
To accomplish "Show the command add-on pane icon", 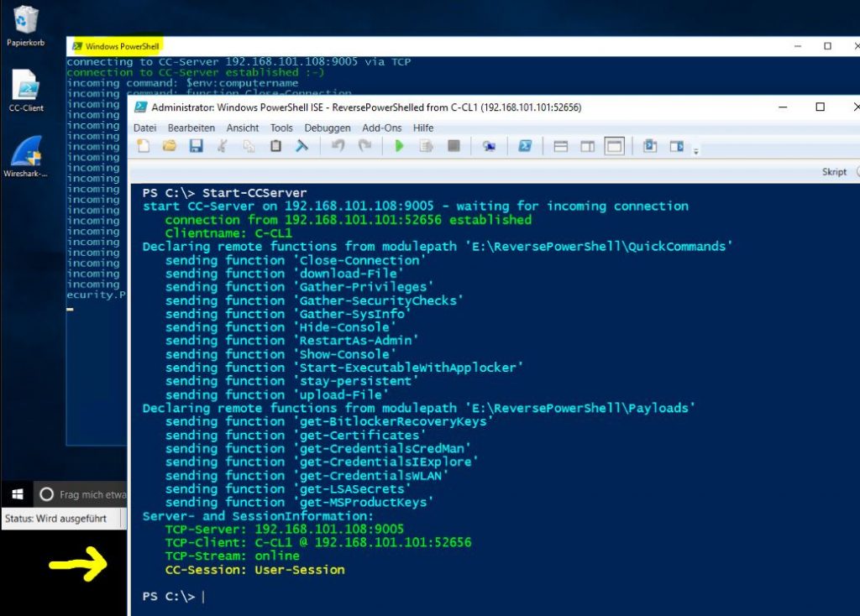I will 677,146.
